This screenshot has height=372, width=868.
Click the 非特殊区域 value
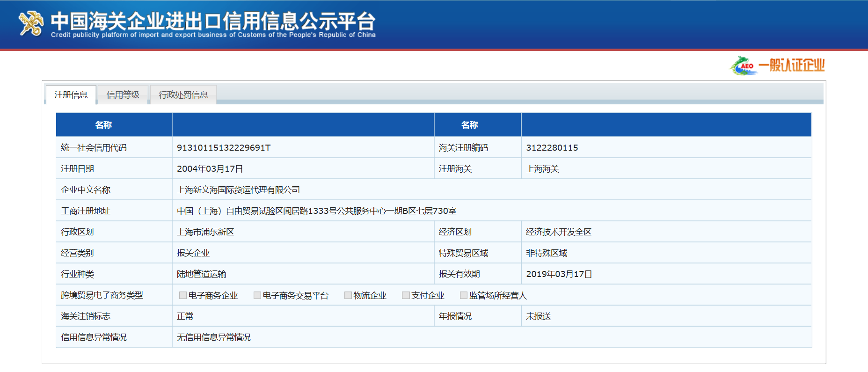click(547, 253)
